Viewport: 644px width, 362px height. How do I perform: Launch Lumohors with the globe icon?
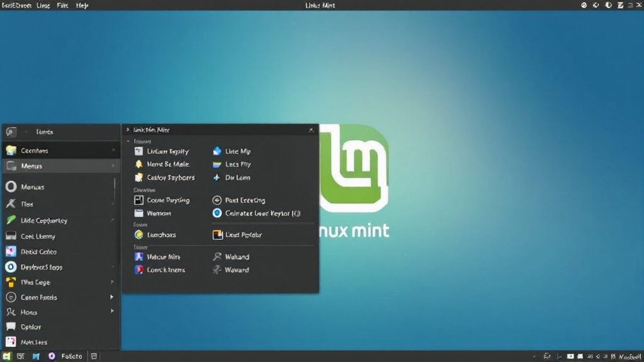tap(155, 235)
